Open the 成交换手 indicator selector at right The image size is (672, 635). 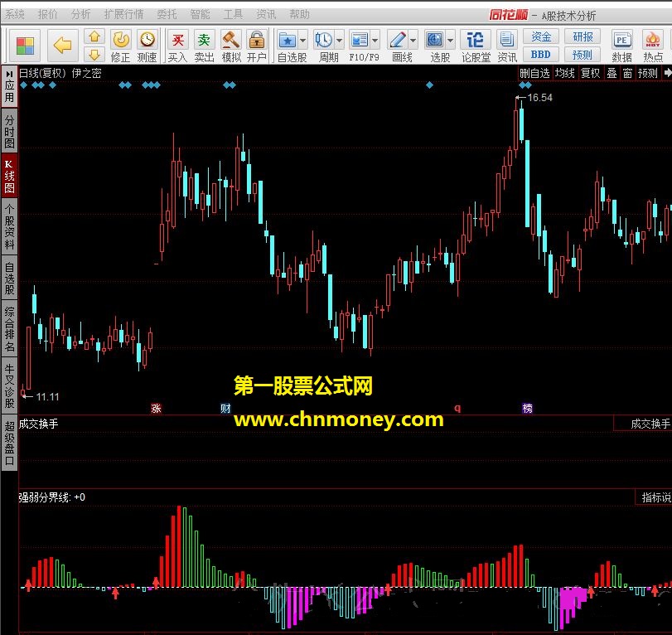pyautogui.click(x=643, y=424)
